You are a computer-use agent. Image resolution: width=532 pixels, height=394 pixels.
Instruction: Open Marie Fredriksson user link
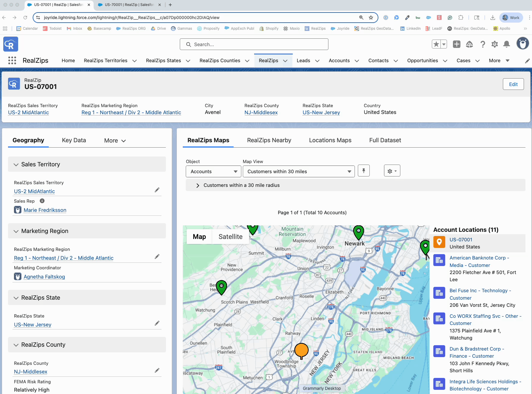[x=45, y=210]
